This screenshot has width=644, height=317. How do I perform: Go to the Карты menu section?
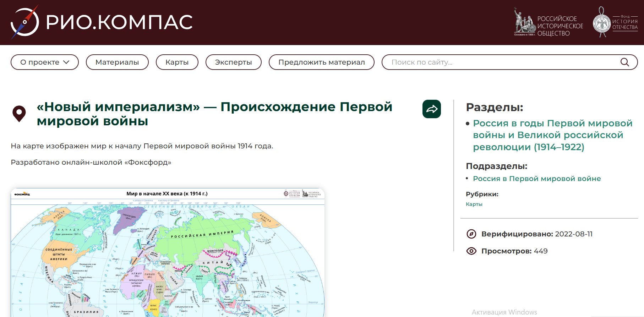pos(177,62)
